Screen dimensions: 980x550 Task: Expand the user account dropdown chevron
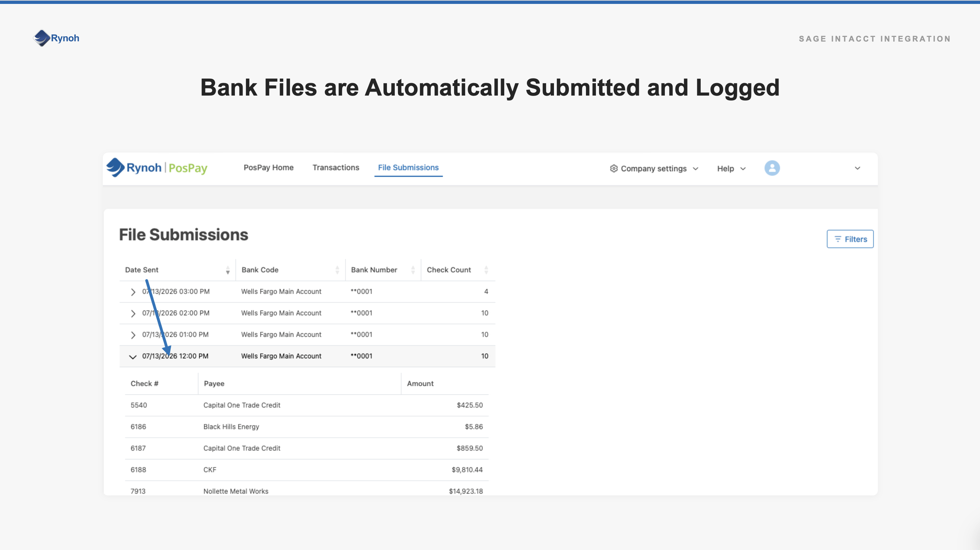click(x=857, y=168)
